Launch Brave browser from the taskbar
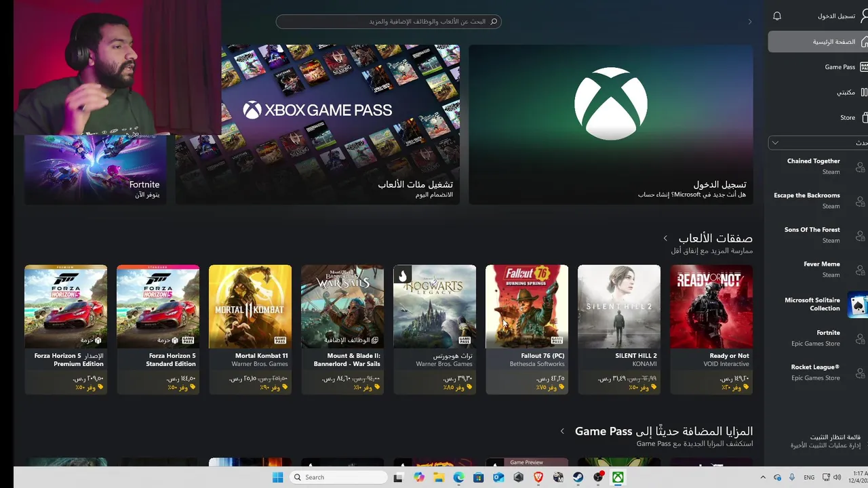 tap(538, 477)
